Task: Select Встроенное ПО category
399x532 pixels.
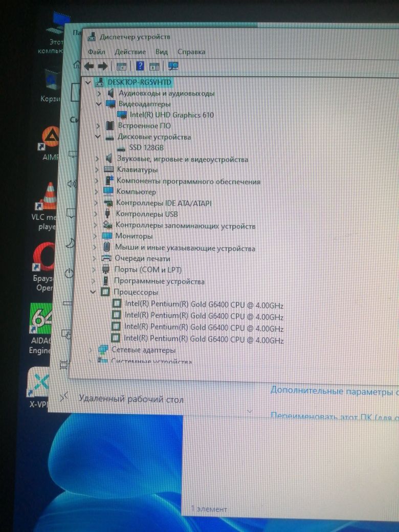Action: (144, 125)
